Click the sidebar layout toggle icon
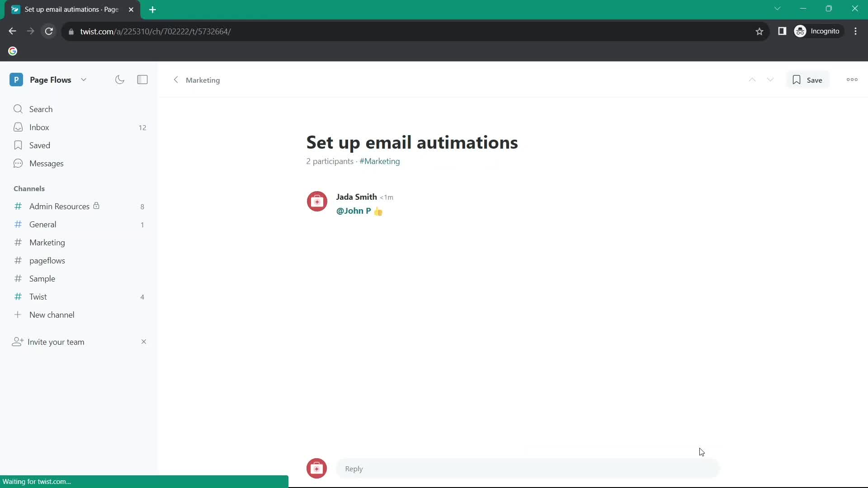868x488 pixels. coord(142,79)
